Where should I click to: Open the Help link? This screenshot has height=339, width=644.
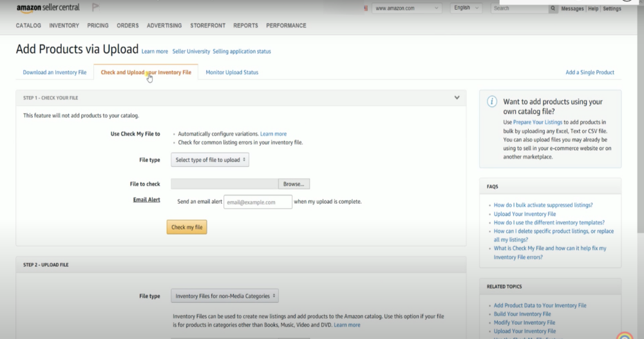tap(593, 8)
